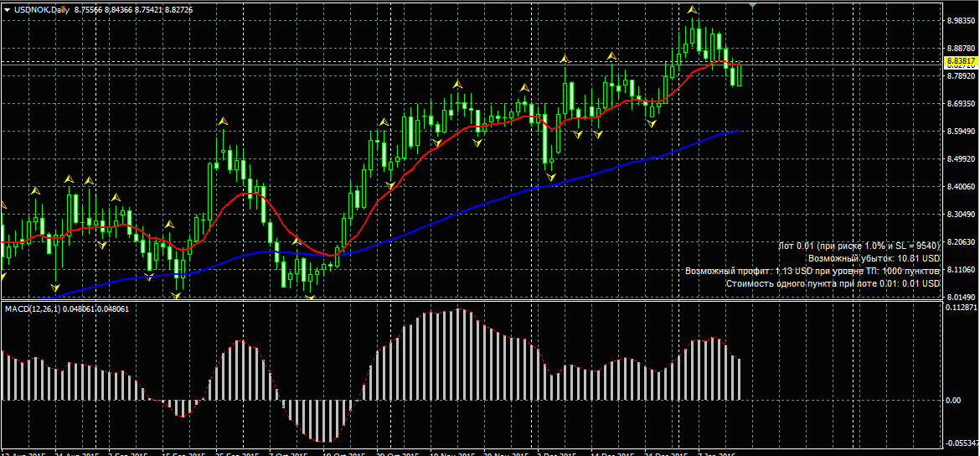
Task: Click the 8.49920 price axis label
Action: click(962, 159)
